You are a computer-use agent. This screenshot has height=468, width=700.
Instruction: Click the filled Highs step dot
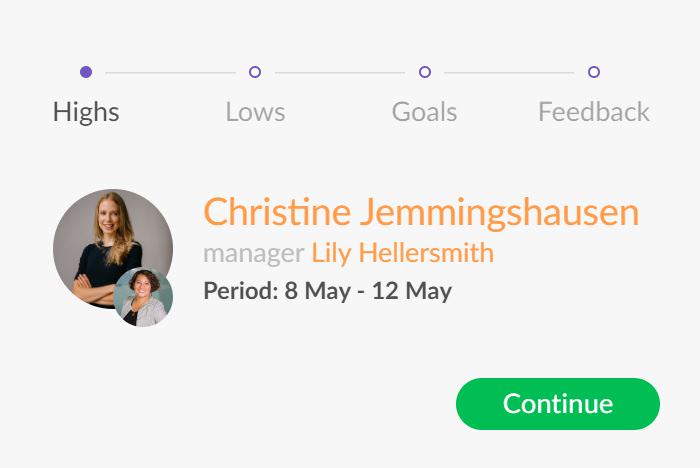(86, 72)
